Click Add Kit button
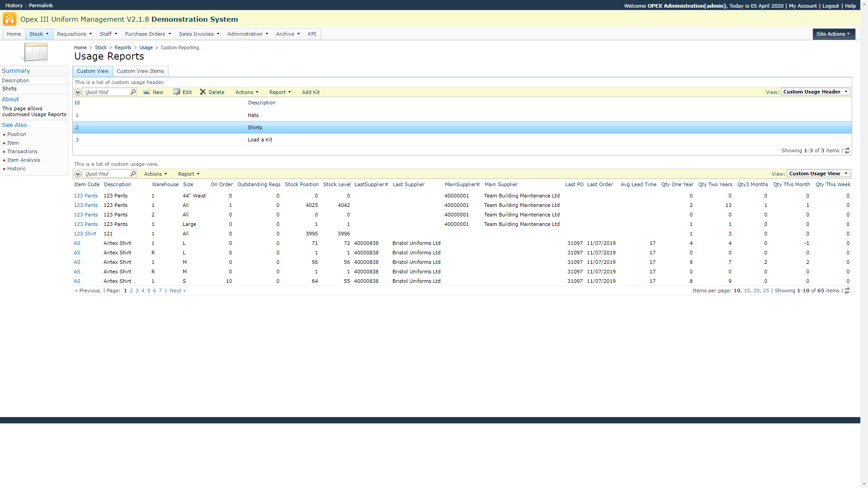 pos(311,92)
